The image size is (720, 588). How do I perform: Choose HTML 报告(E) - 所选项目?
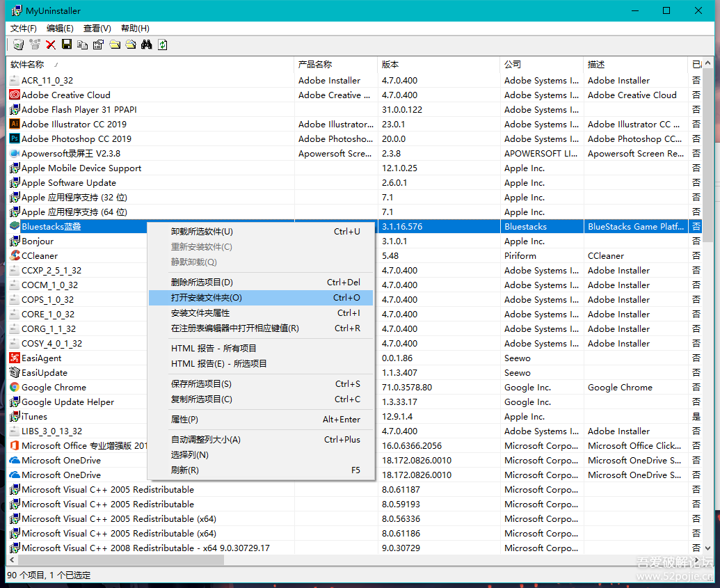click(261, 364)
